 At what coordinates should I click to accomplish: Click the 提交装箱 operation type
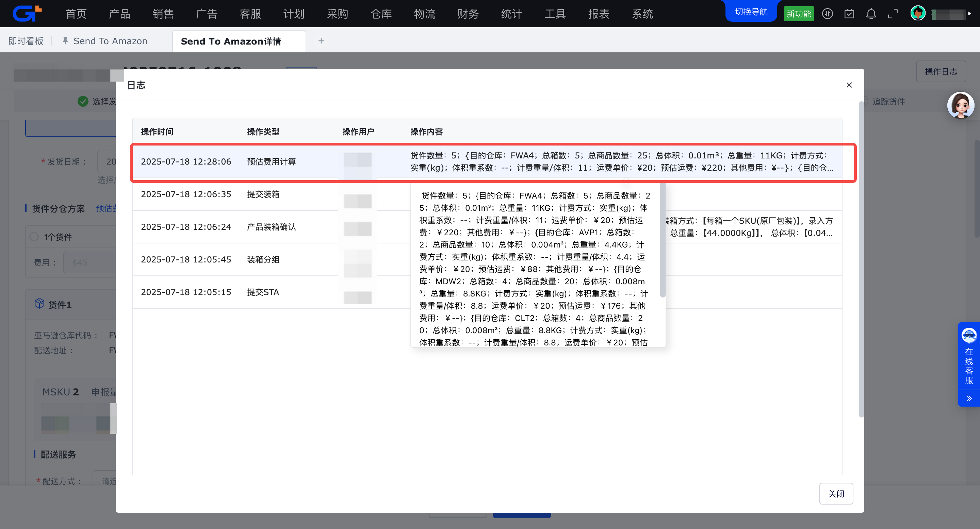click(263, 194)
